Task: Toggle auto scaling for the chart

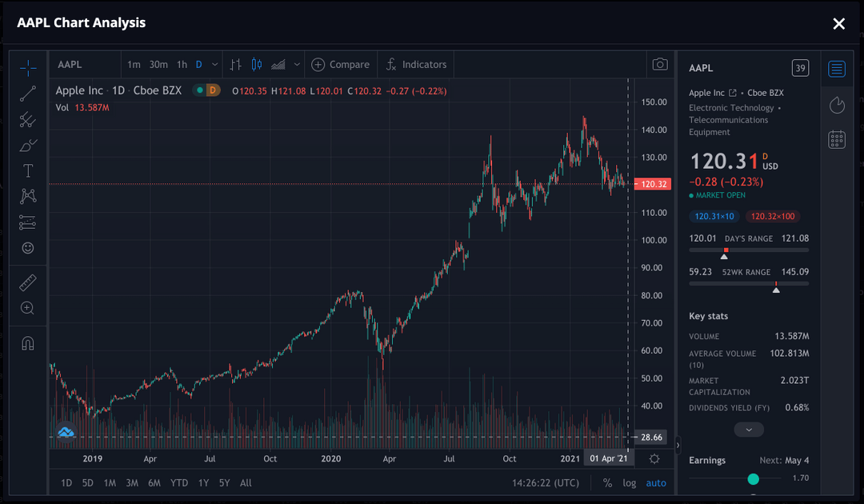Action: (x=655, y=482)
